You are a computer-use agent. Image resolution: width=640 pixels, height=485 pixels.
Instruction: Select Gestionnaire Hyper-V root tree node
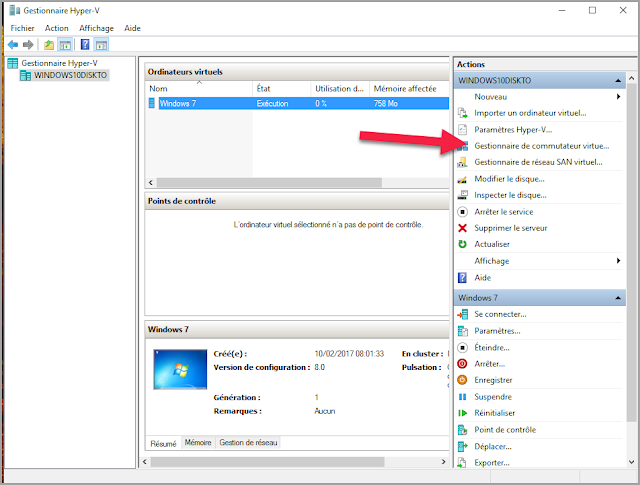60,63
